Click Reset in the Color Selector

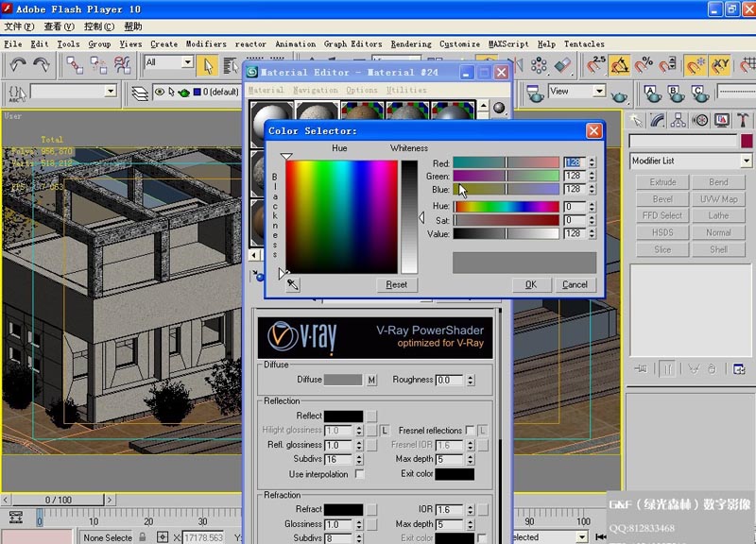pyautogui.click(x=396, y=285)
